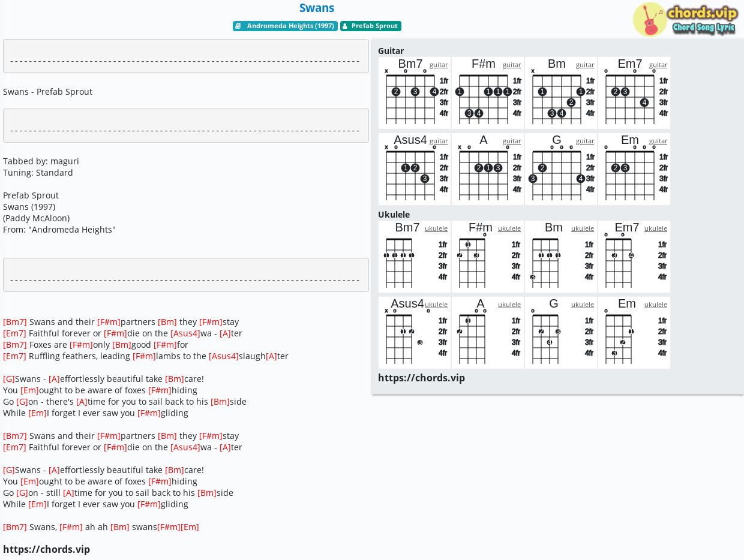Click the https://chords.vip text below the lyrics
This screenshot has height=560, width=744.
[46, 549]
